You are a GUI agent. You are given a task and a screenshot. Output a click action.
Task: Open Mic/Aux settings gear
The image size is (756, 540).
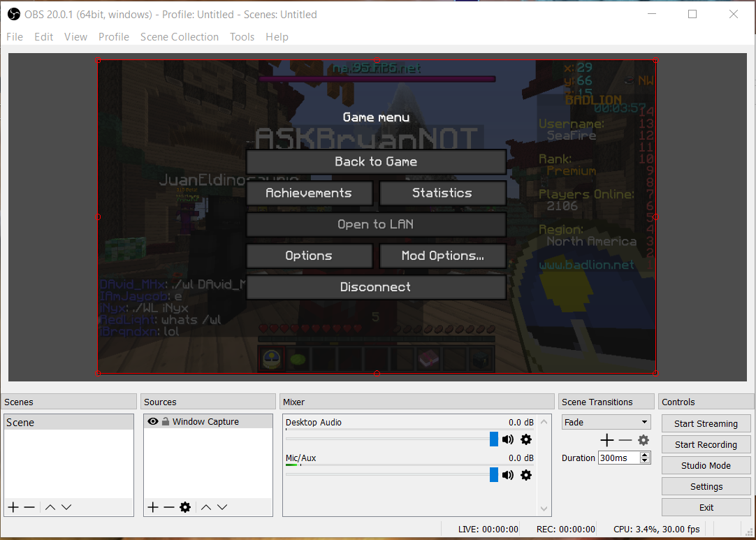click(526, 475)
